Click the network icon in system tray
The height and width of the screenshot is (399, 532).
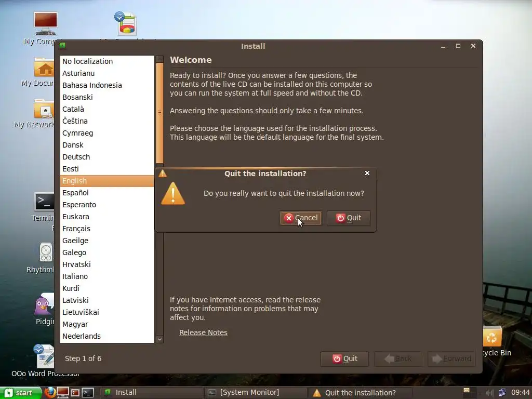click(x=502, y=393)
